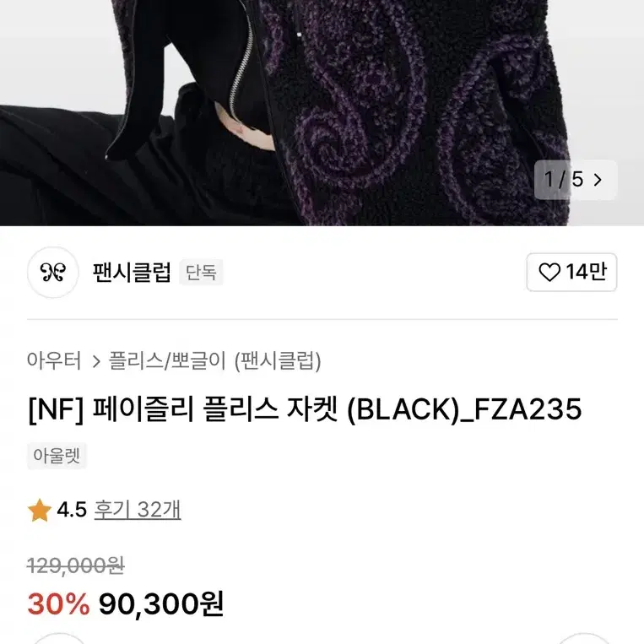
Task: Open the 플리스/뽀글이 subcategory breadcrumb
Action: tap(167, 360)
